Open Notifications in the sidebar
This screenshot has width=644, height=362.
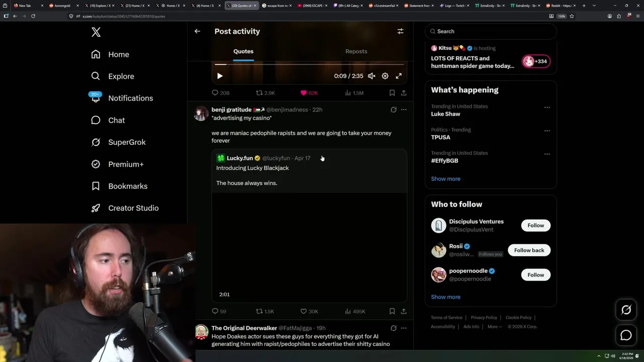(x=122, y=98)
